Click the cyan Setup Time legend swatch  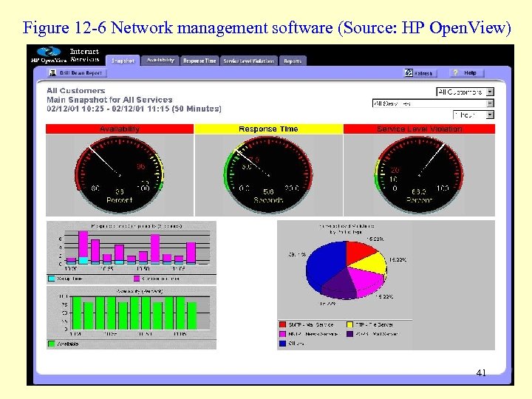pos(52,279)
